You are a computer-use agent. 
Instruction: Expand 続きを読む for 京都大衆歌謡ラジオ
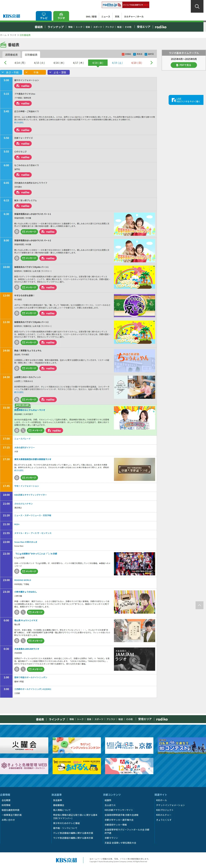[x=19, y=470]
